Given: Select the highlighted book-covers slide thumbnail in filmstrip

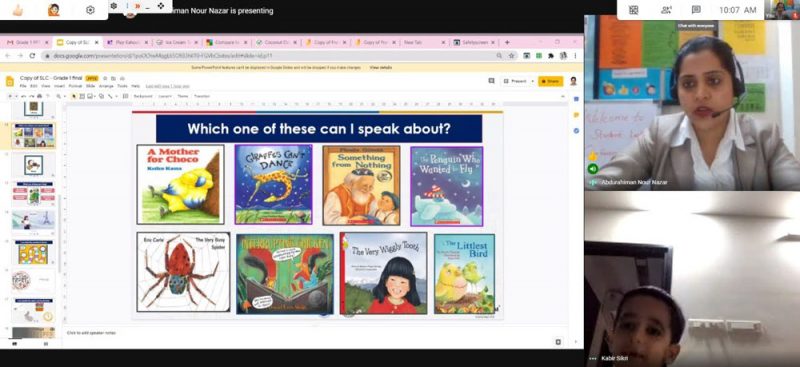Looking at the screenshot, I should tap(34, 136).
